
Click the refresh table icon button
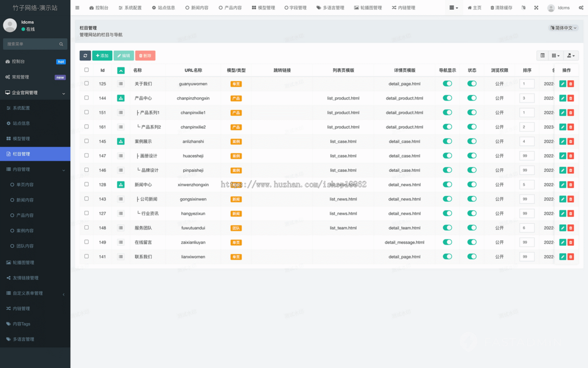click(x=85, y=56)
